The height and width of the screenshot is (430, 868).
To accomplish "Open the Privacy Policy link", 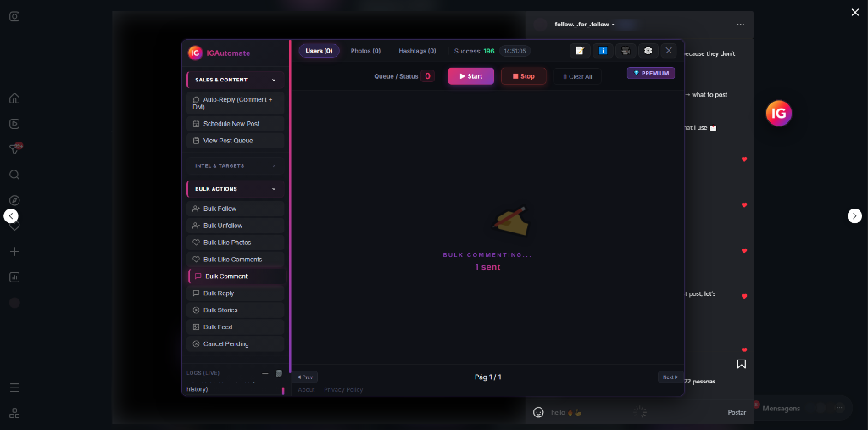I will pos(344,390).
